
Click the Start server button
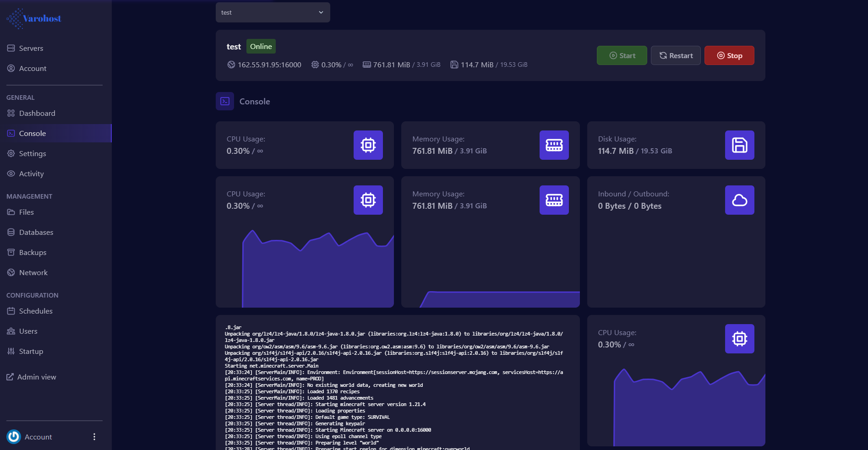coord(622,55)
